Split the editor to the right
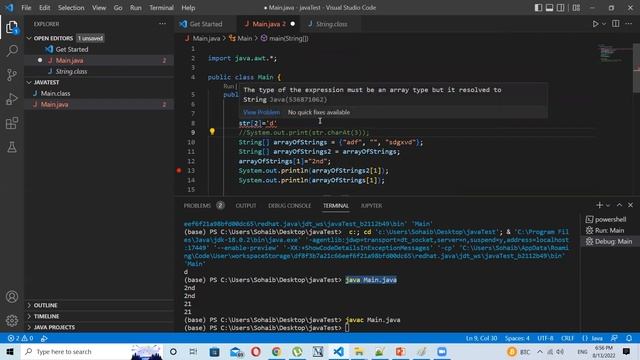Image resolution: width=640 pixels, height=360 pixels. click(616, 24)
